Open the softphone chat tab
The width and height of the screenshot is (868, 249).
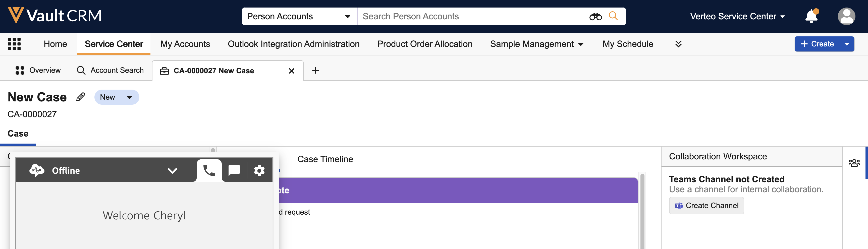point(234,170)
